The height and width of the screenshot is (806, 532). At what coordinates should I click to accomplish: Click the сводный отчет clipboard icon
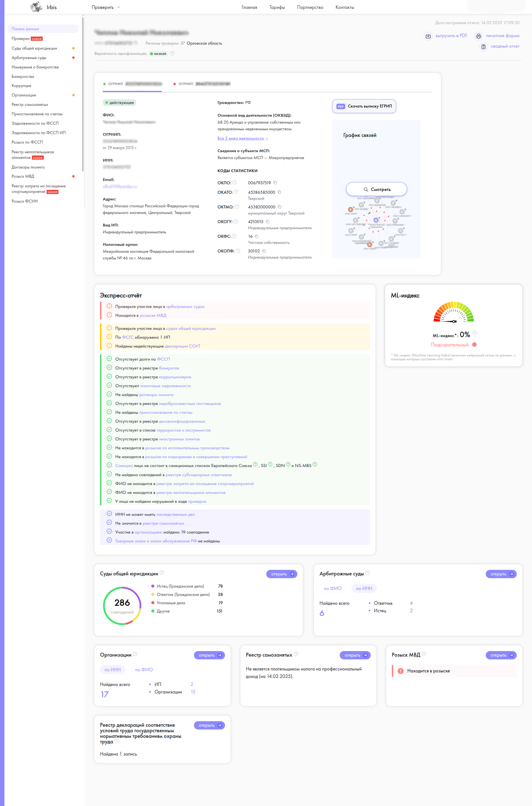[484, 47]
